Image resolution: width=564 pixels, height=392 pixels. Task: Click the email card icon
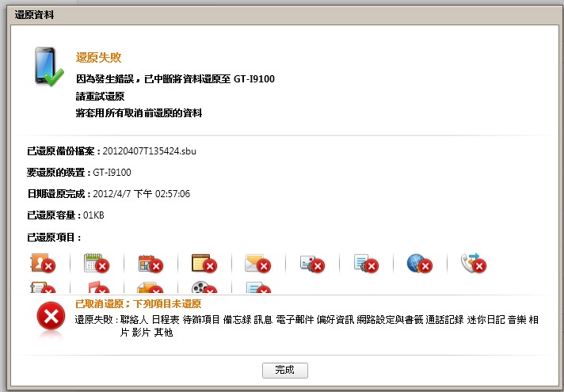pos(312,263)
